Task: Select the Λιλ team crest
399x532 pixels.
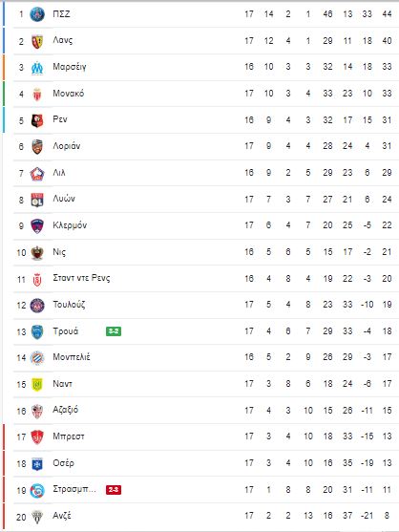Action: (x=37, y=174)
